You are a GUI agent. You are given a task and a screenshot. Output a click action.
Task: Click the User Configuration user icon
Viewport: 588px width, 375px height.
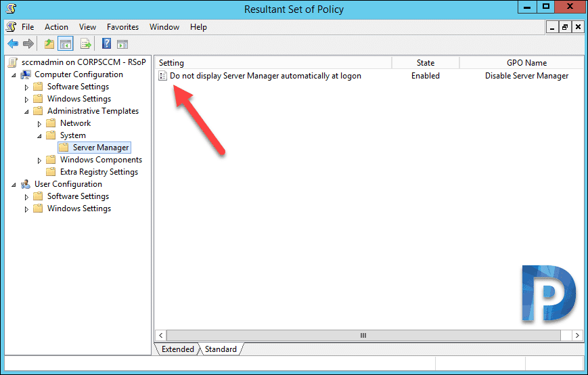pos(26,184)
